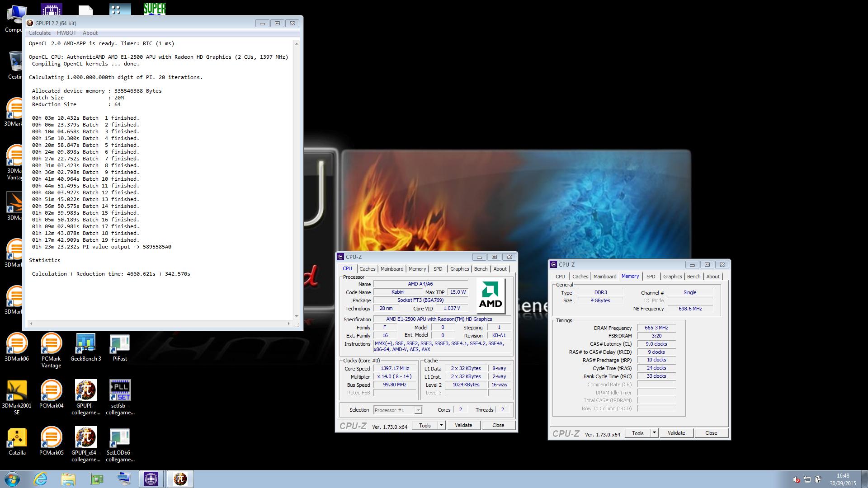Open the purple CPU-Z desktop icon at top
The width and height of the screenshot is (868, 488).
click(x=51, y=9)
